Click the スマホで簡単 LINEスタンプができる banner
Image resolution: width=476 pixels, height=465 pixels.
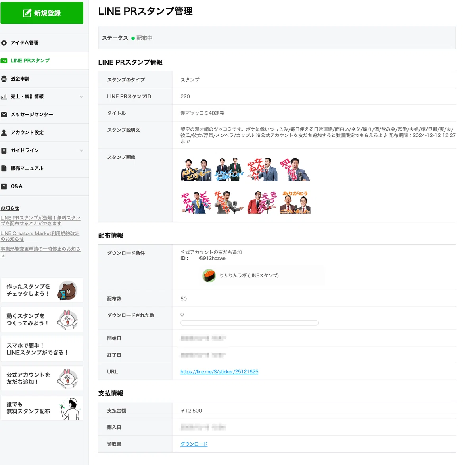[x=42, y=349]
